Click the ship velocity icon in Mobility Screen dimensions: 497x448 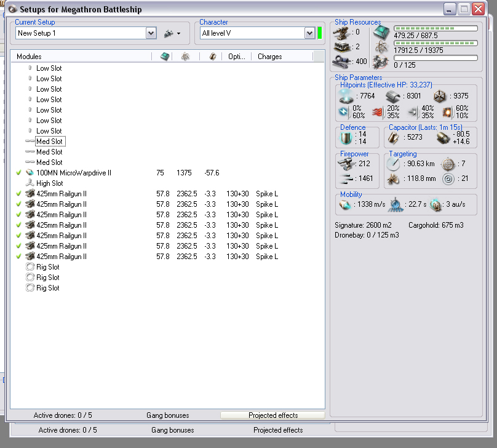(345, 204)
